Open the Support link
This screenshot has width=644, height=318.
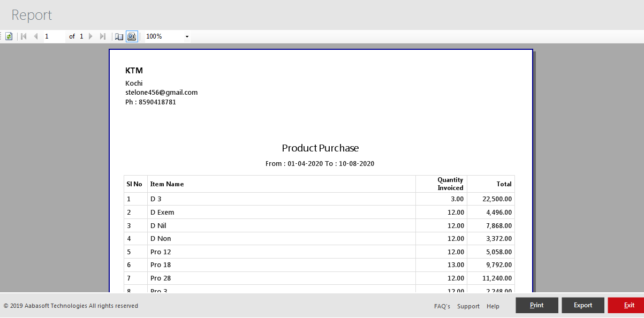(x=468, y=306)
